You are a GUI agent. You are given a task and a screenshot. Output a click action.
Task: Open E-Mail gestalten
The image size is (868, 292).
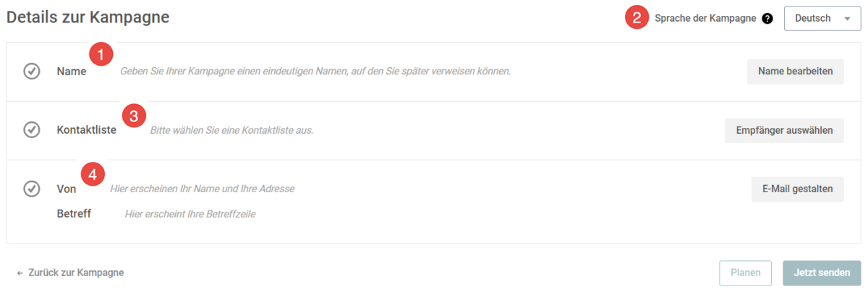[797, 189]
